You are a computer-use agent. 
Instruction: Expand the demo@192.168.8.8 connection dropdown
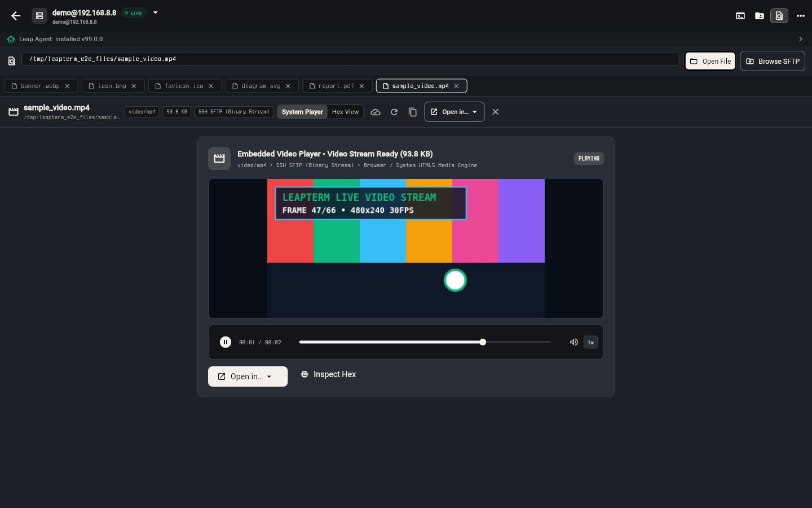(x=156, y=12)
